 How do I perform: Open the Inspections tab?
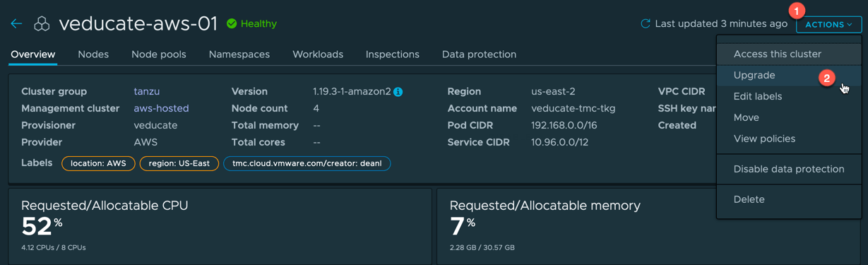pyautogui.click(x=393, y=54)
